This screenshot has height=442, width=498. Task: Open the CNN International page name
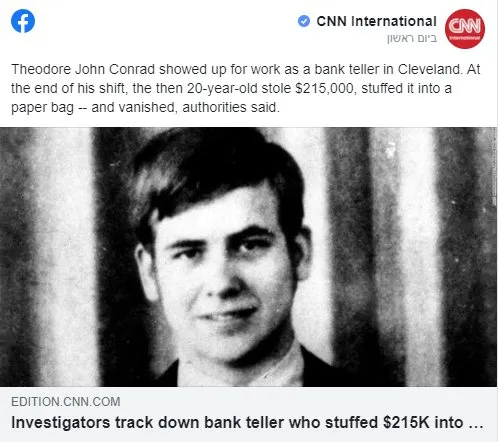click(376, 21)
